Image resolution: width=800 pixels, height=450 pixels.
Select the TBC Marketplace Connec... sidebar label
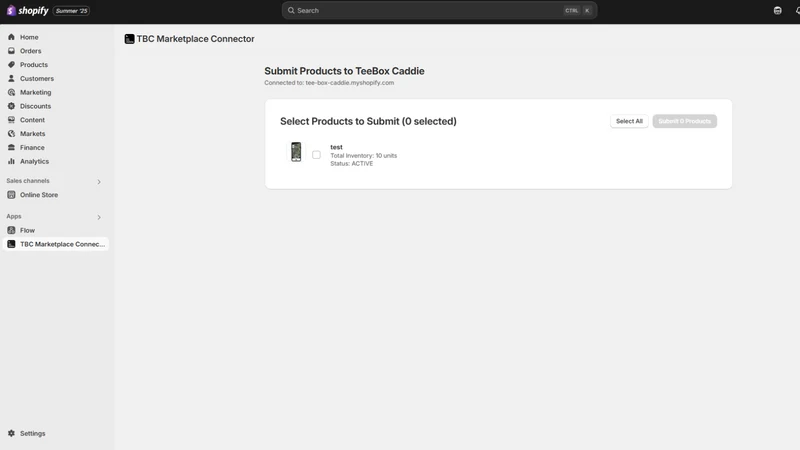point(62,244)
